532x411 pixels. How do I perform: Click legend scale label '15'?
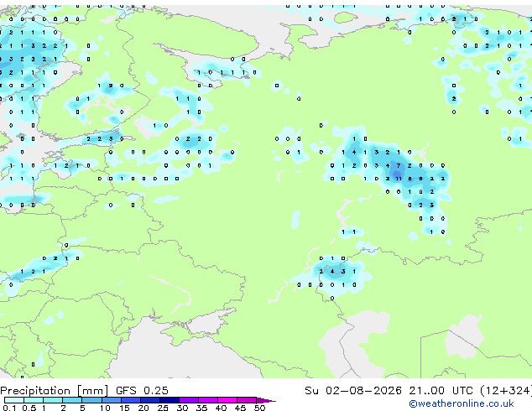124,408
